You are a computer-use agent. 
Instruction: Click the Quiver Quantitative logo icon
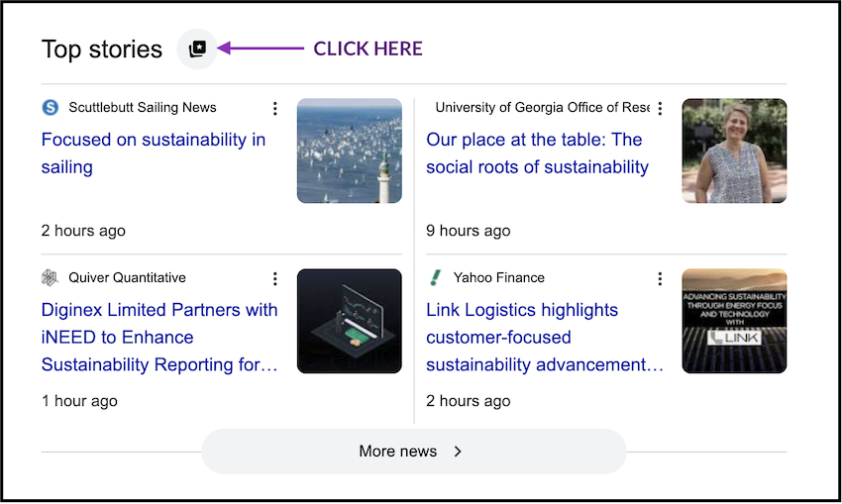click(51, 278)
